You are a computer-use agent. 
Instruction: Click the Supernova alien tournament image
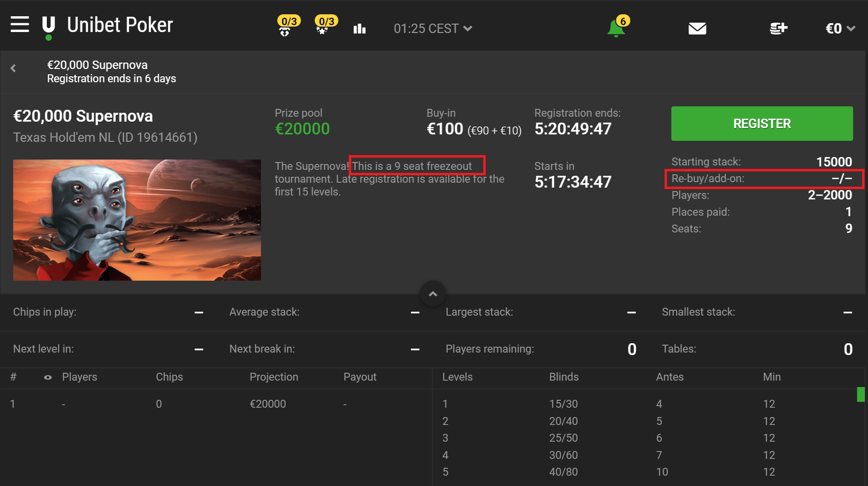(x=137, y=220)
